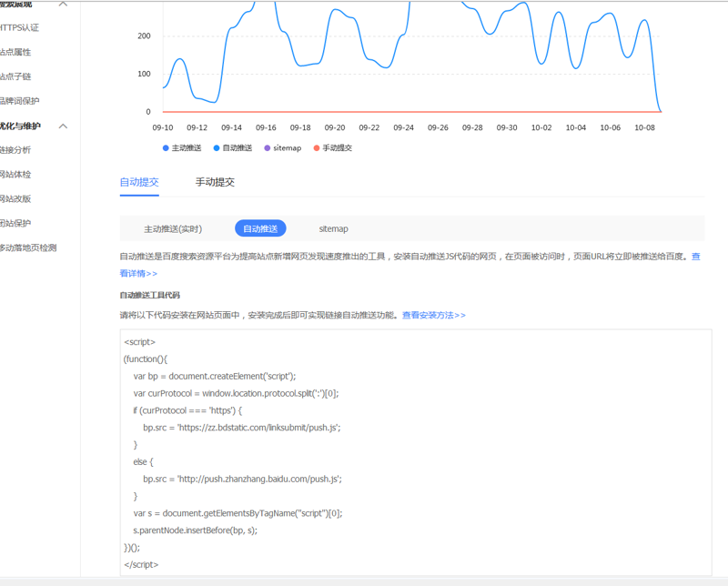Toggle sitemap legend series

tap(283, 148)
